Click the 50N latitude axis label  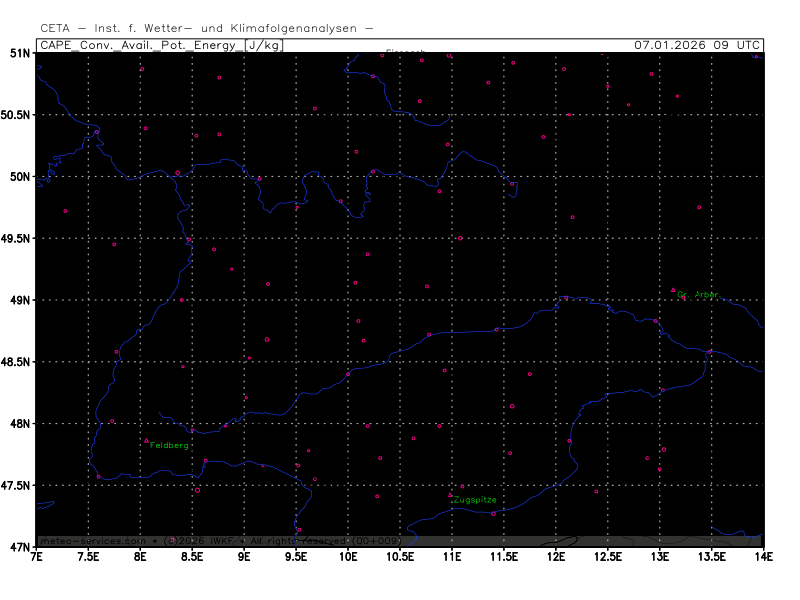pyautogui.click(x=19, y=176)
